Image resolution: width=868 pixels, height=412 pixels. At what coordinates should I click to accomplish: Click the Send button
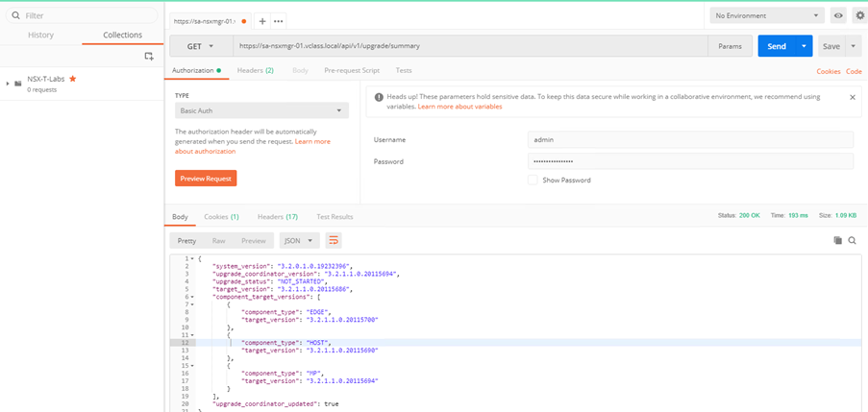tap(777, 46)
